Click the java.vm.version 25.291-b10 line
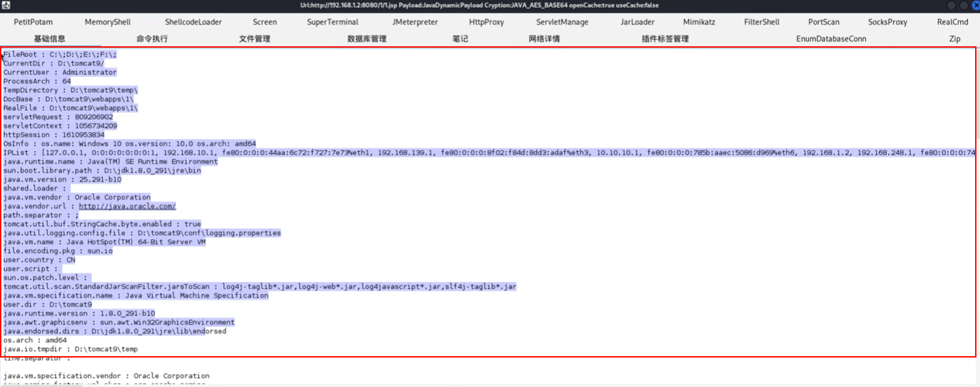The width and height of the screenshot is (980, 387). (x=64, y=179)
